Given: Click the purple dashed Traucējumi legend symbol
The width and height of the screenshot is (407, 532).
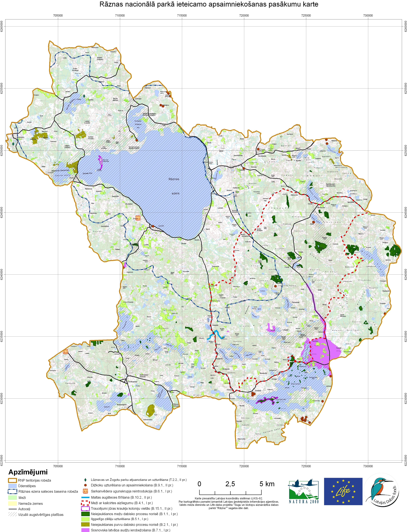Looking at the screenshot, I should point(85,508).
